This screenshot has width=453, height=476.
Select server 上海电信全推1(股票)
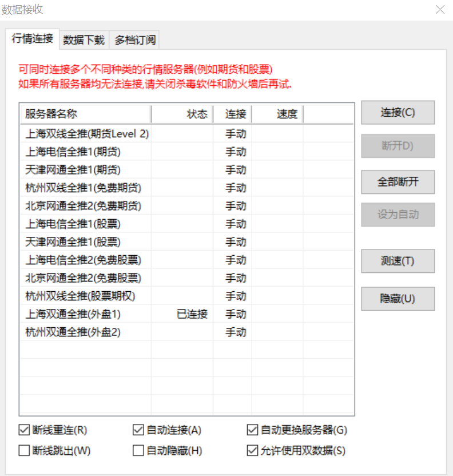click(187, 224)
